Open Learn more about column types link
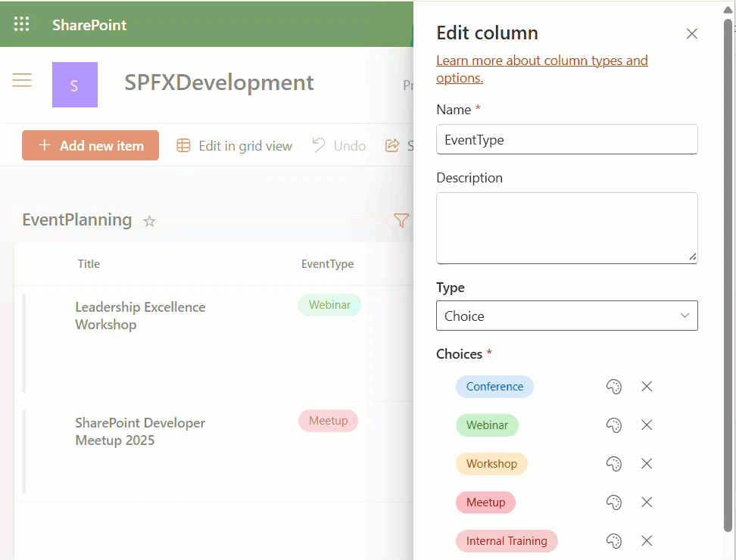 pyautogui.click(x=541, y=69)
